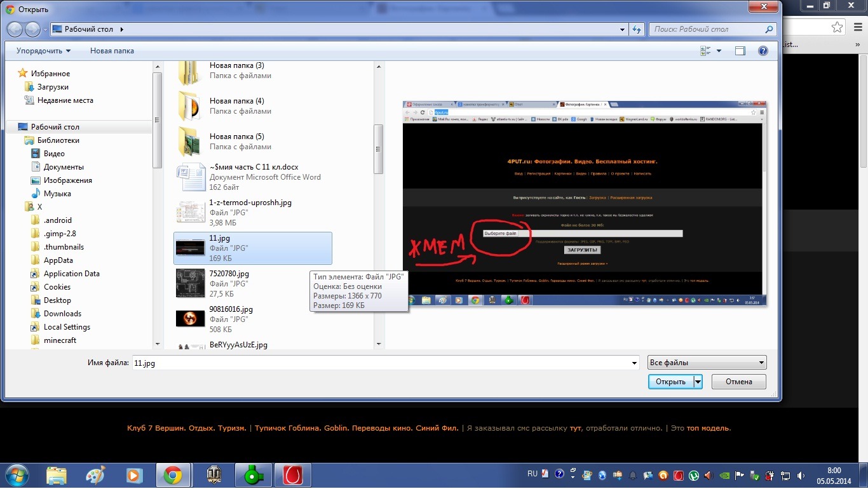Select folder Новая папка (5) in file list
The height and width of the screenshot is (489, 868).
click(253, 142)
